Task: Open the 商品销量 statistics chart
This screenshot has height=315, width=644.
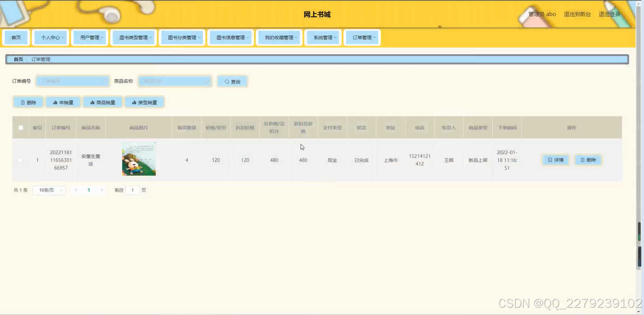Action: tap(103, 102)
